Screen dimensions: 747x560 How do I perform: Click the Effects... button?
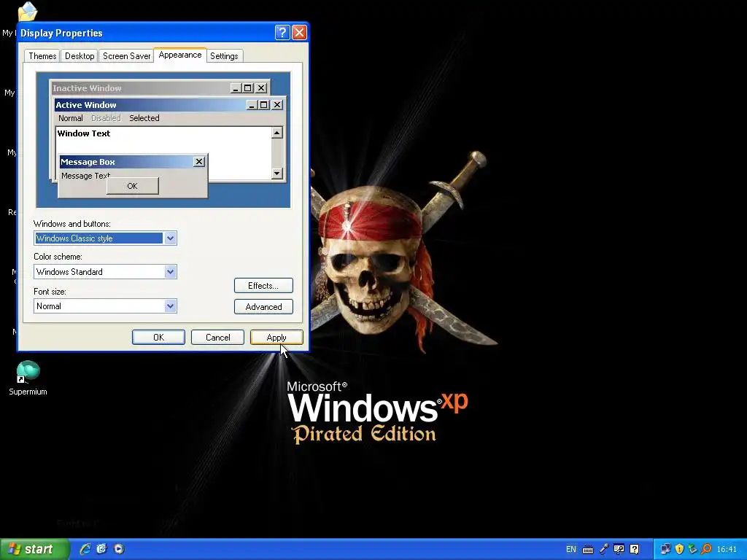click(263, 286)
